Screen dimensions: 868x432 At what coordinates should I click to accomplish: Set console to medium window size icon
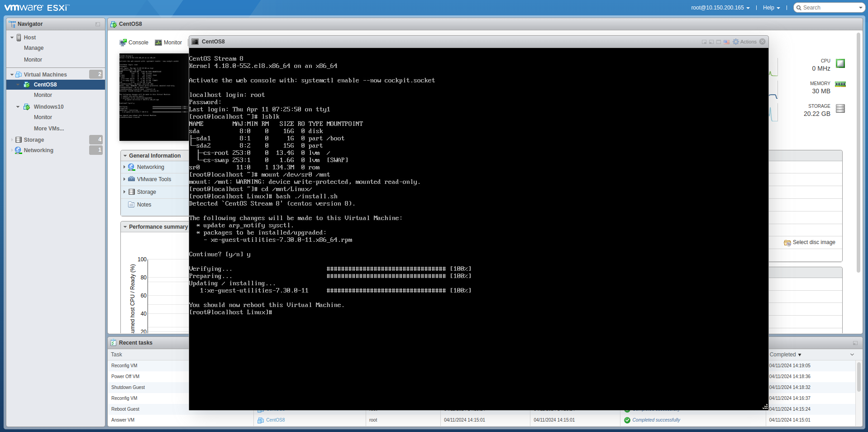pos(711,42)
